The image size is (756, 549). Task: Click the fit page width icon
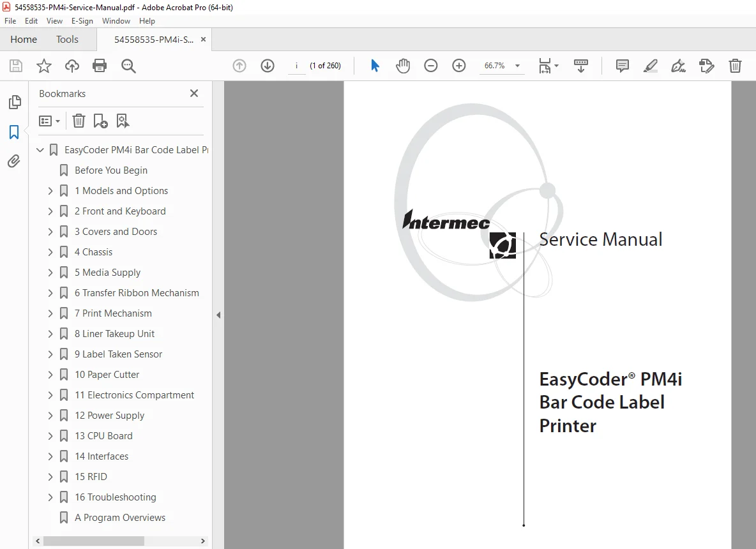pos(545,66)
